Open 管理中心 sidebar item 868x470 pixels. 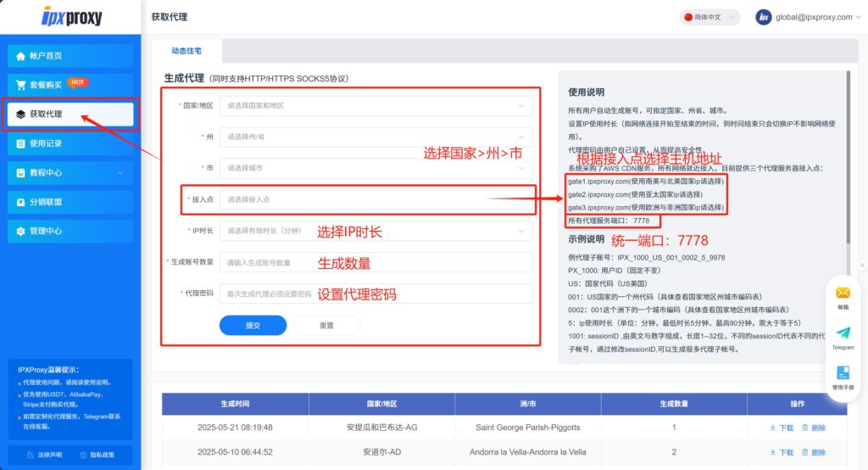pos(70,231)
